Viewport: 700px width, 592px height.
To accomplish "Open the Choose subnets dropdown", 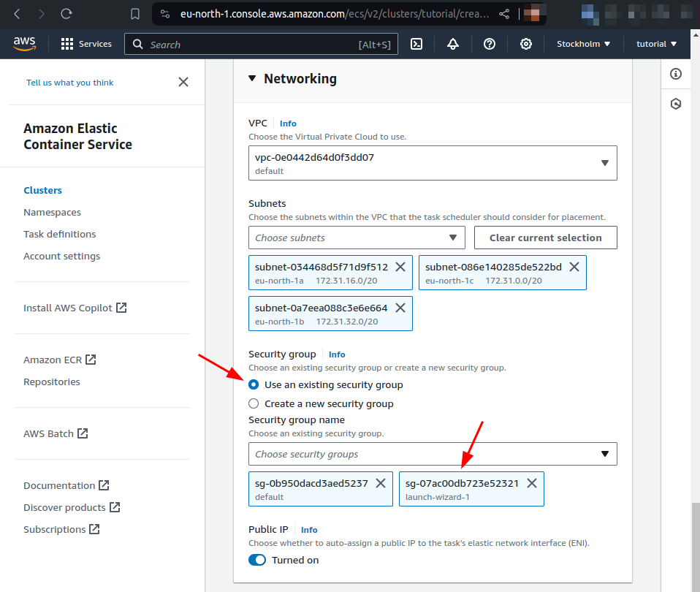I will tap(357, 238).
